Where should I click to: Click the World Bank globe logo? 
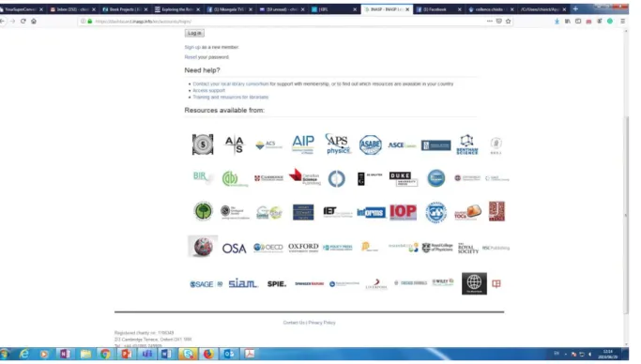[474, 283]
